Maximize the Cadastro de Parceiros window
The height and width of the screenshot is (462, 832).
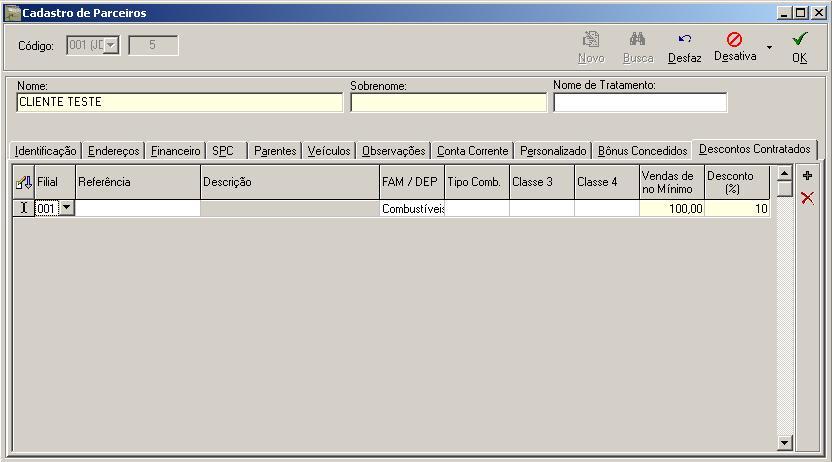click(801, 13)
